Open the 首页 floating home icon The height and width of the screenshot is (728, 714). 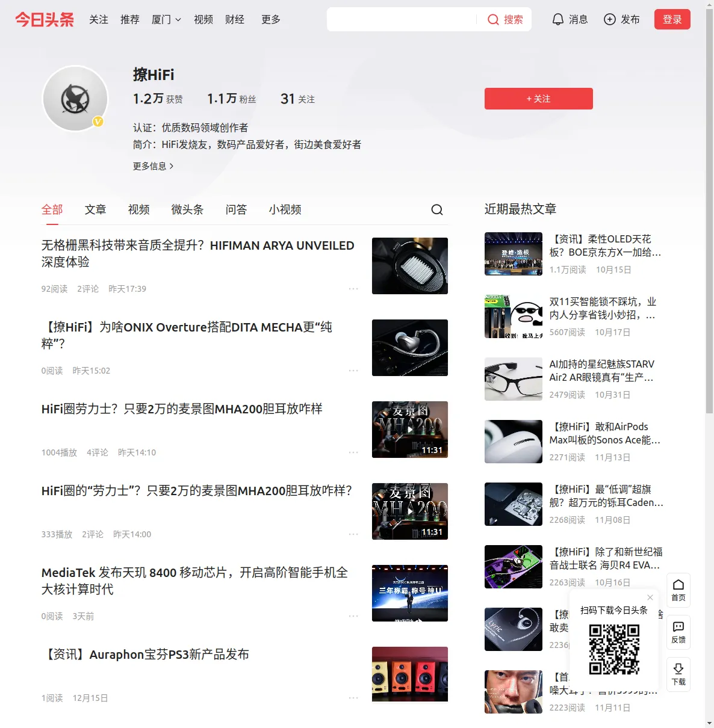coord(678,590)
